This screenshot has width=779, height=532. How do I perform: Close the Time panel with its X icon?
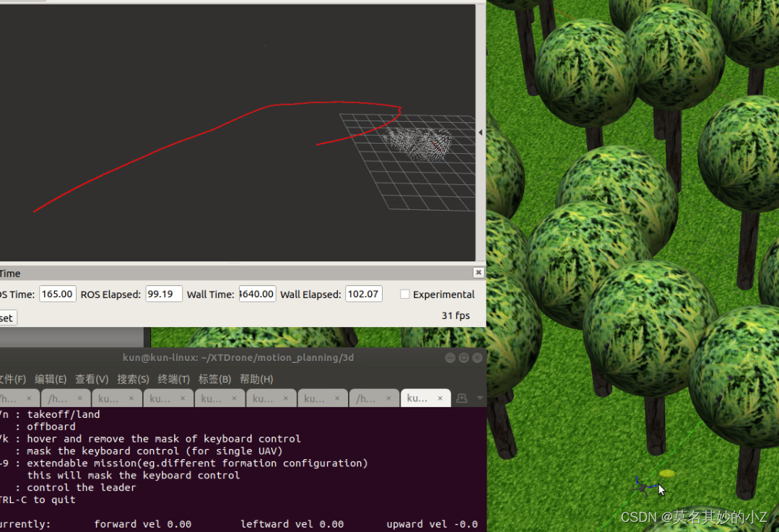(x=478, y=272)
